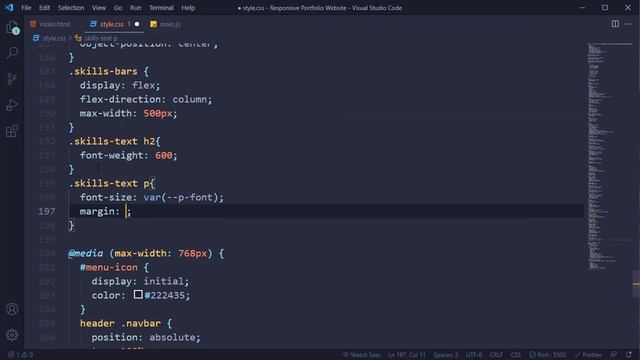640x360 pixels.
Task: Click the .skills-text h2 selector
Action: click(x=112, y=141)
